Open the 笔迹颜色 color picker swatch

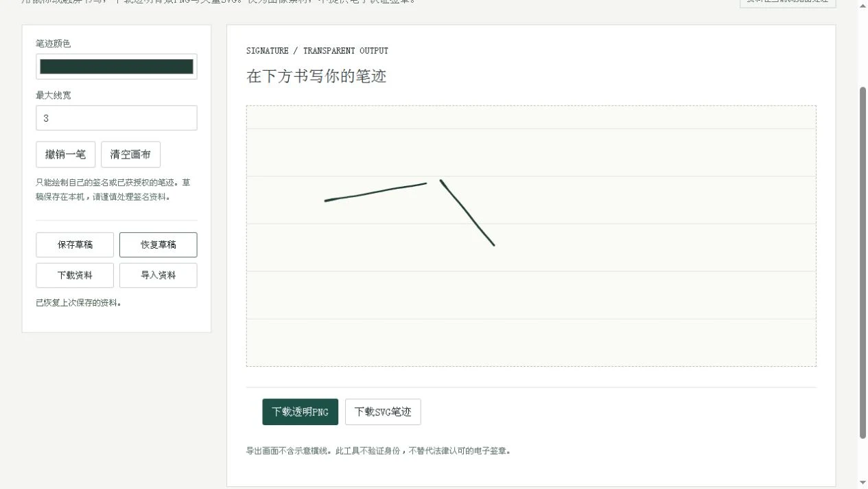point(117,67)
